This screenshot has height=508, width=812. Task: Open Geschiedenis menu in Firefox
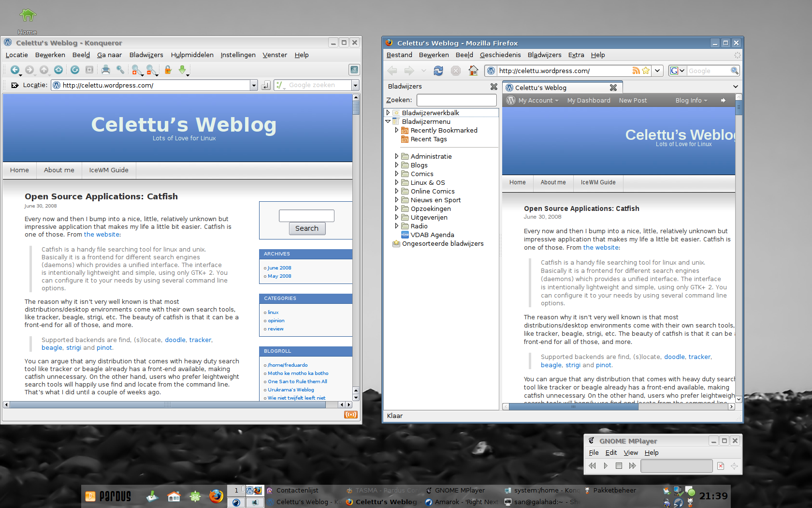tap(500, 55)
